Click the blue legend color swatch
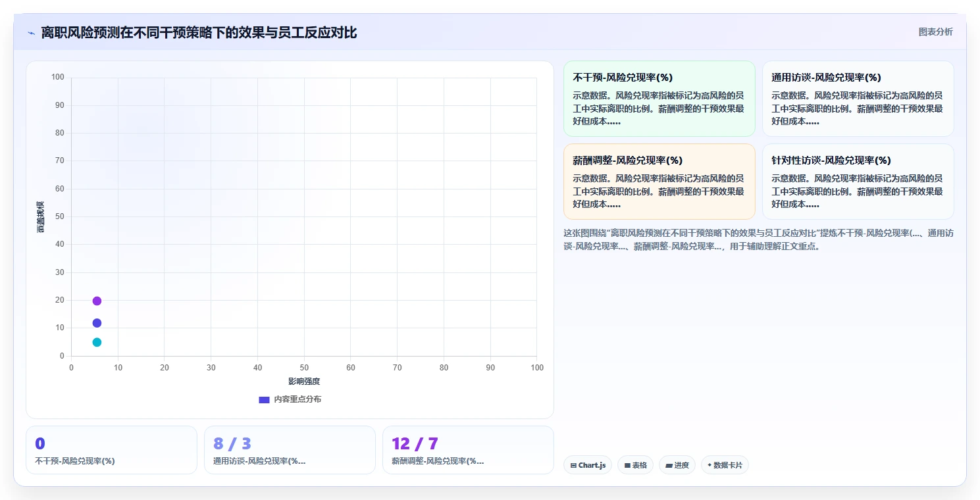Screen dimensions: 980x500 pyautogui.click(x=264, y=399)
